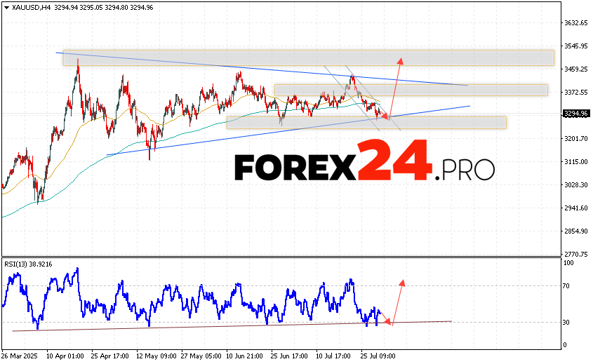Click the red arrowhead at RSI panel top

(x=403, y=283)
